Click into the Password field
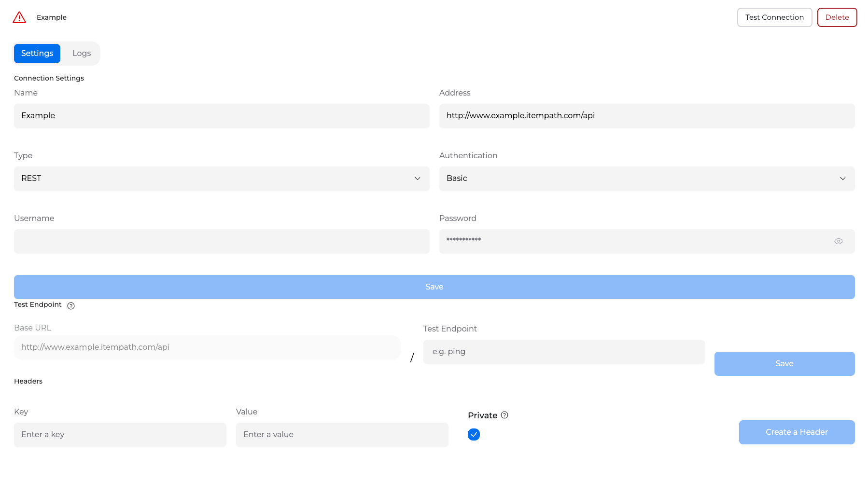The width and height of the screenshot is (868, 496). (647, 241)
